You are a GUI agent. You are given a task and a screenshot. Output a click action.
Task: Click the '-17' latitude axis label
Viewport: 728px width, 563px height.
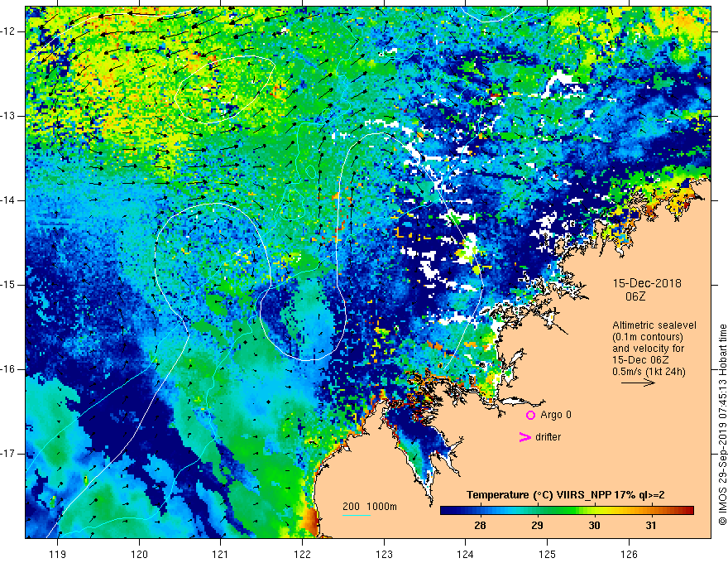(x=8, y=454)
